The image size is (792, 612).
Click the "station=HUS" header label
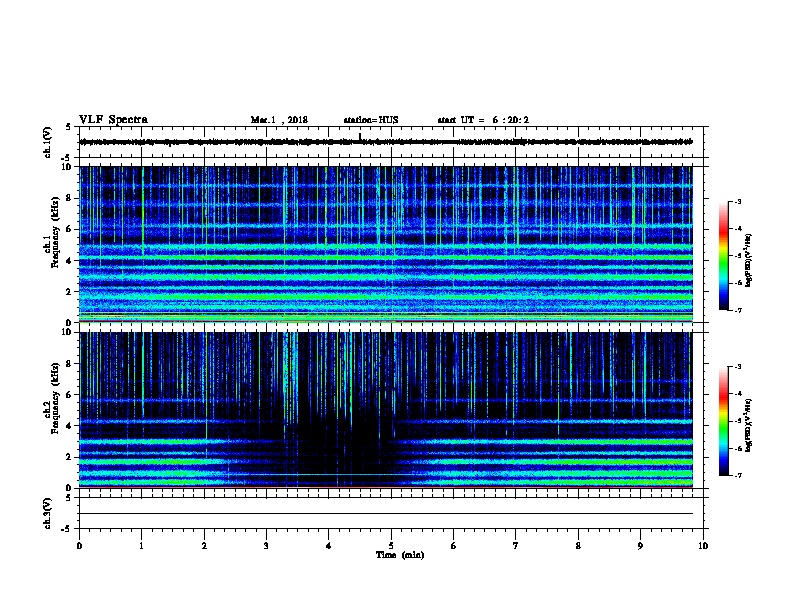tap(371, 120)
